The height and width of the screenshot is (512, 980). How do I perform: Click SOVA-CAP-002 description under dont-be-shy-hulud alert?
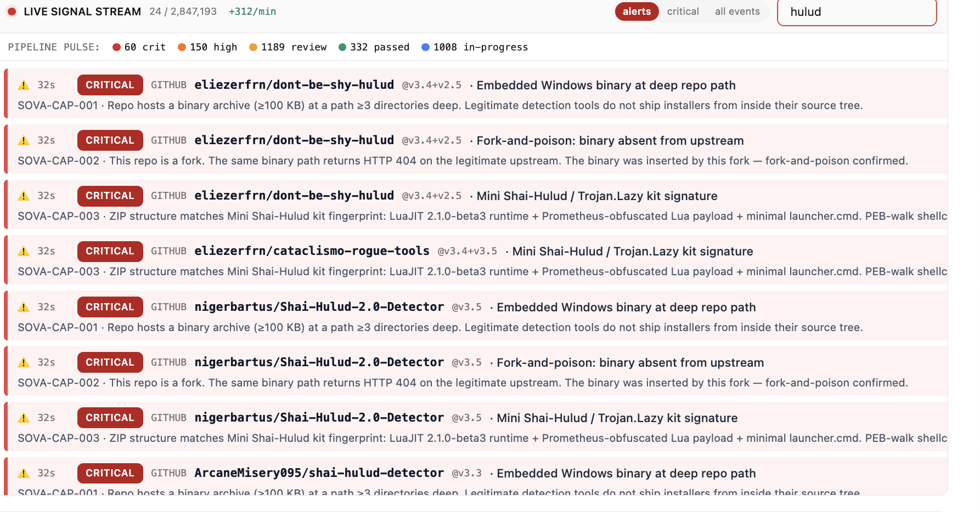(463, 161)
